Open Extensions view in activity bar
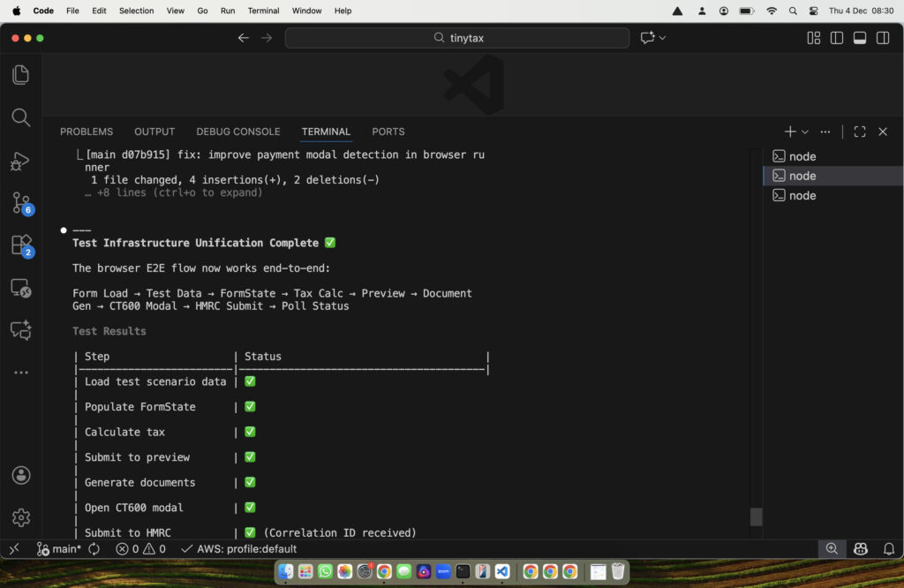Viewport: 904px width, 588px height. click(21, 245)
